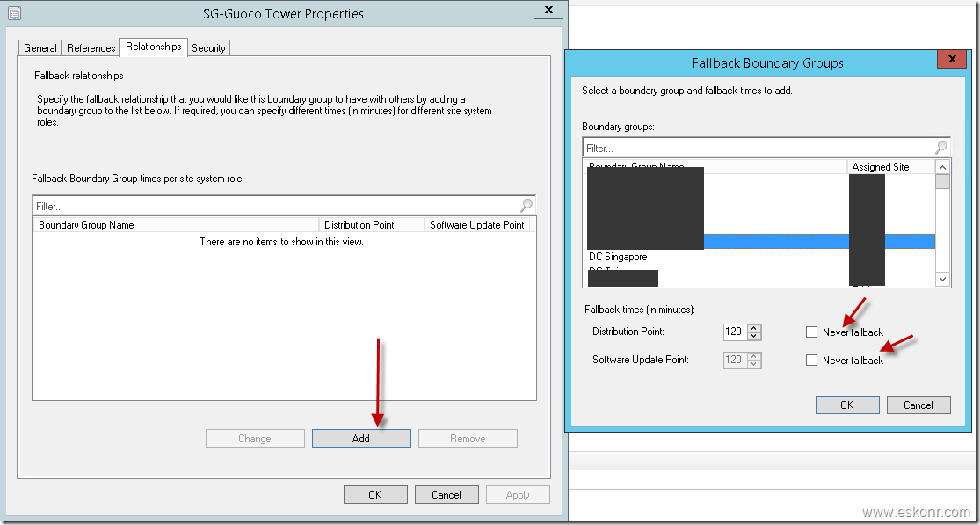Click the properties window icon in title bar
The image size is (980, 525).
tap(14, 13)
